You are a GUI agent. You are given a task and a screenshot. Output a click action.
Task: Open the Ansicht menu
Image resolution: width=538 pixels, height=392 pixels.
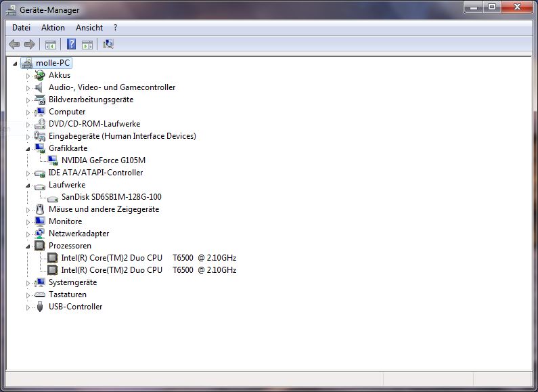pos(89,28)
